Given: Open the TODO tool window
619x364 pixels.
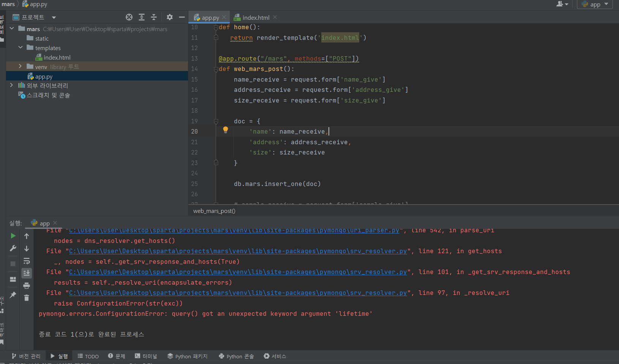Looking at the screenshot, I should pyautogui.click(x=88, y=356).
